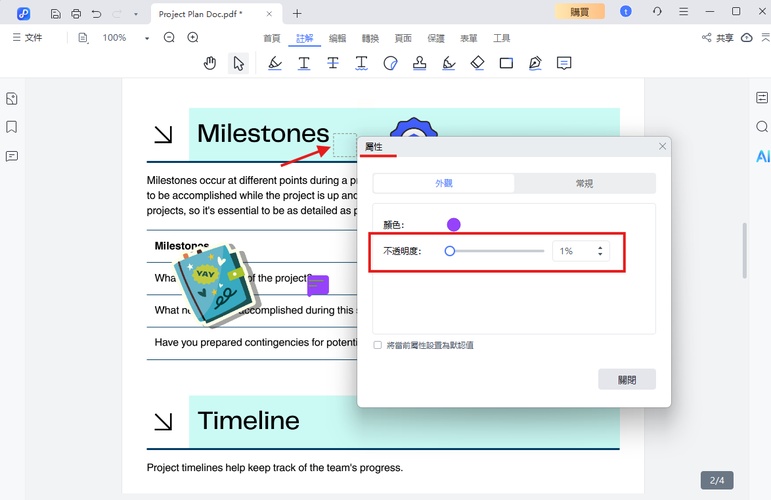The height and width of the screenshot is (500, 771).
Task: Click the opacity percentage stepper arrows
Action: coord(600,251)
